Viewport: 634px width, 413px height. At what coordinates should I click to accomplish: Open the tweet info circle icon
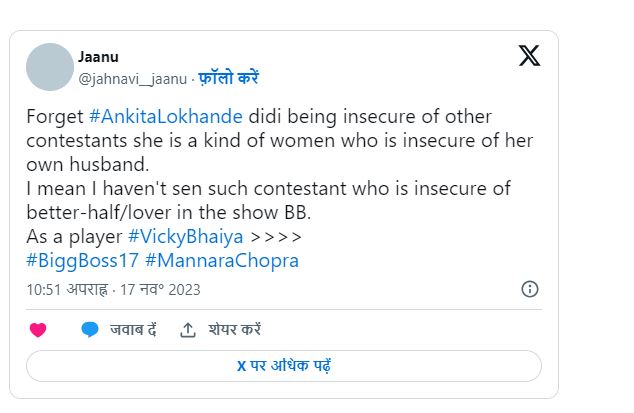pyautogui.click(x=530, y=289)
